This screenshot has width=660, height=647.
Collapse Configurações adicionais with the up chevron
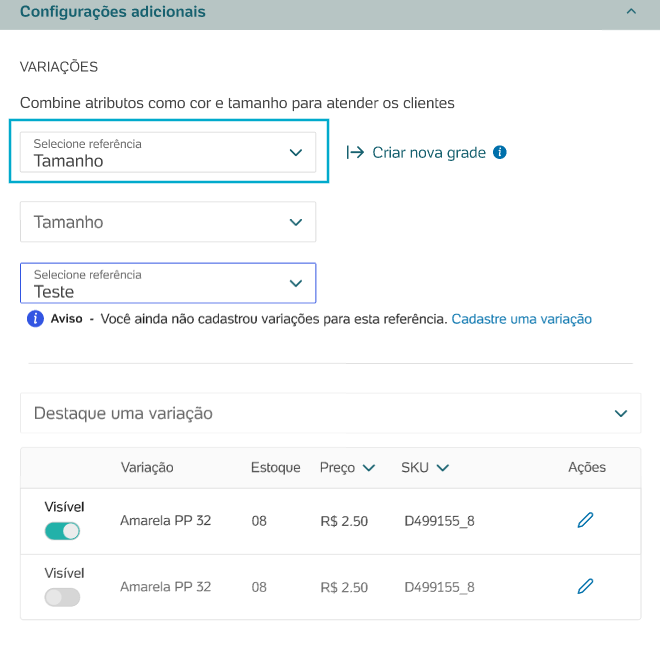point(631,11)
